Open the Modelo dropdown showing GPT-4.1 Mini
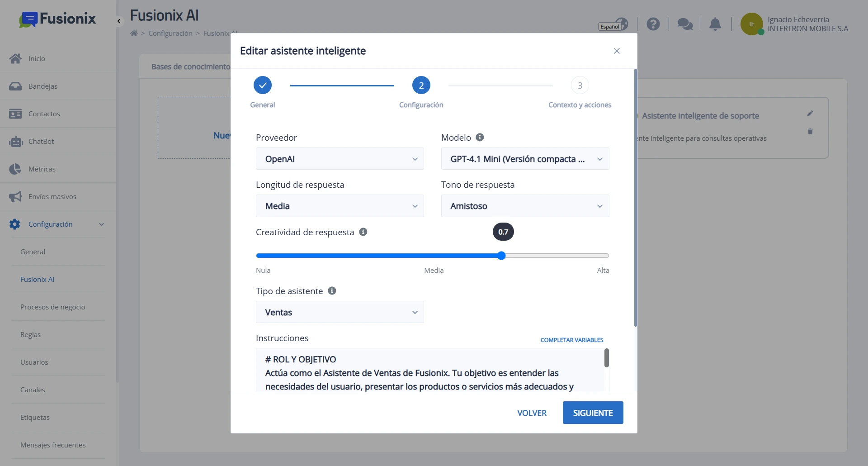 coord(525,159)
